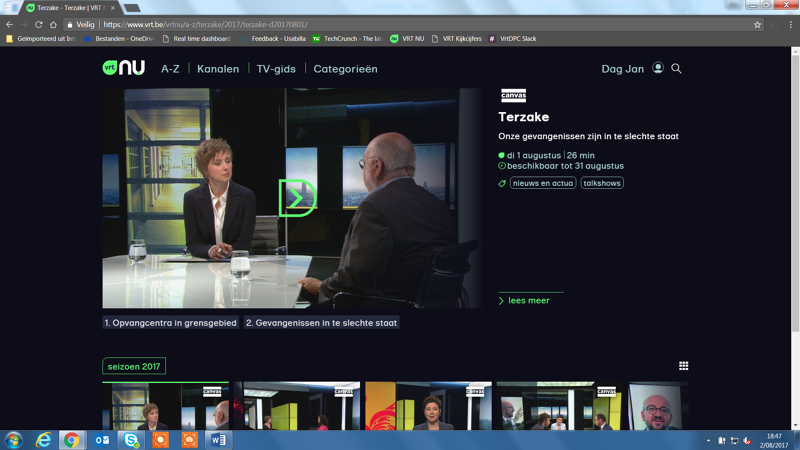Click the 'talkshows' tag
Image resolution: width=800 pixels, height=450 pixels.
(x=602, y=183)
